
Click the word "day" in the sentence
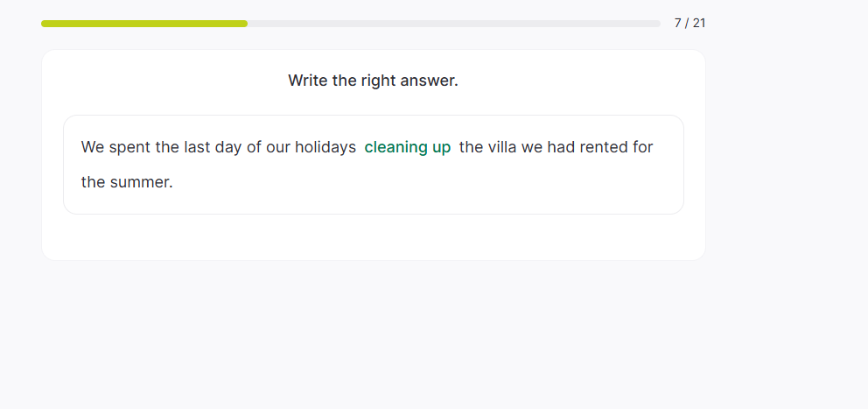click(228, 147)
